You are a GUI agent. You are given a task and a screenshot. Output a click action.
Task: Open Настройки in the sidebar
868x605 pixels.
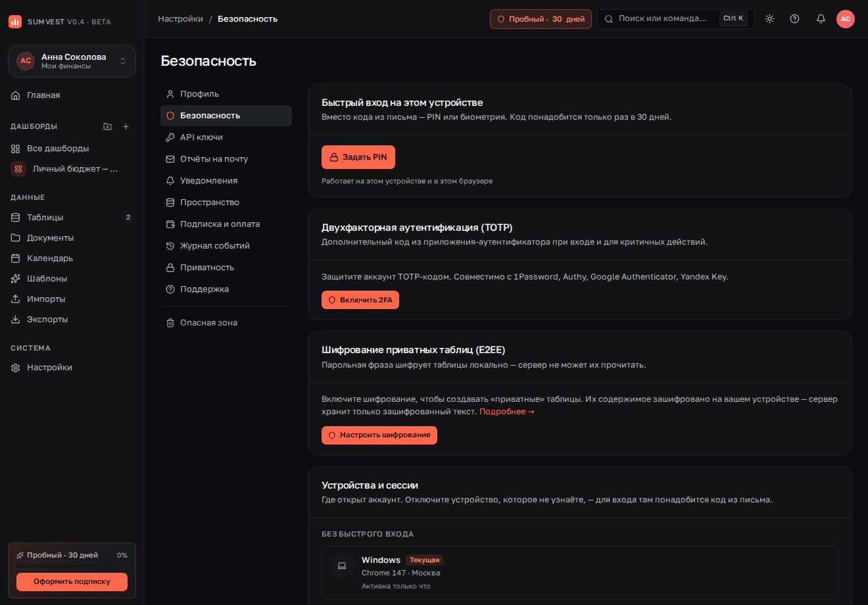pos(72,367)
